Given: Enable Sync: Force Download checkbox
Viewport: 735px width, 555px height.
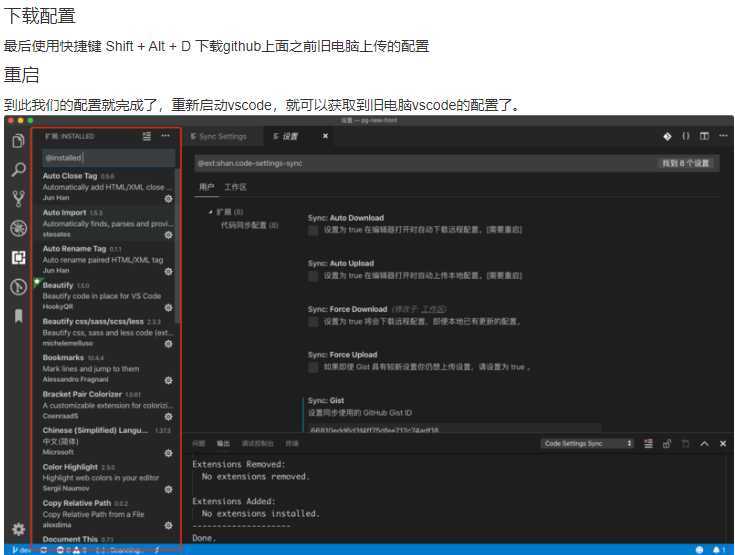Looking at the screenshot, I should pyautogui.click(x=313, y=322).
